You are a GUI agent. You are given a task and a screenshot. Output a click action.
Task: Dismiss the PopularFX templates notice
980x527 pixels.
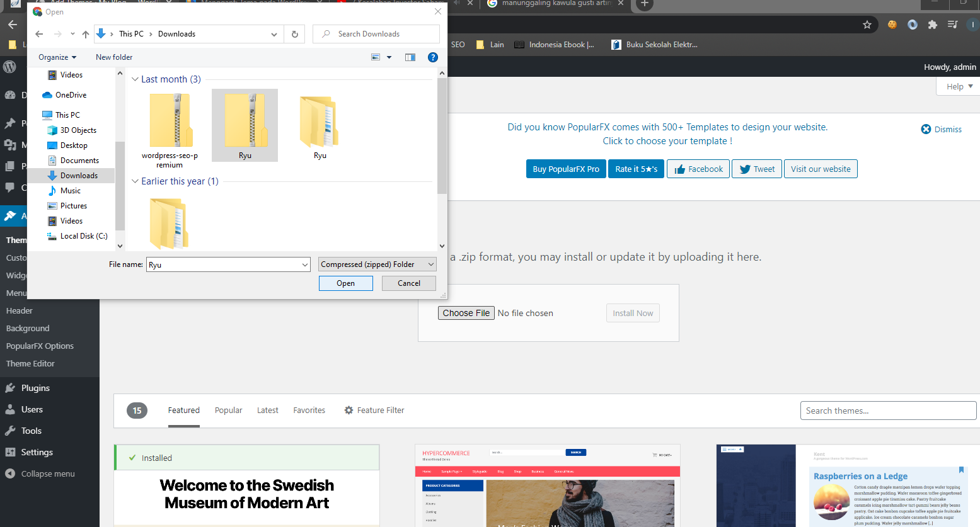click(x=941, y=129)
